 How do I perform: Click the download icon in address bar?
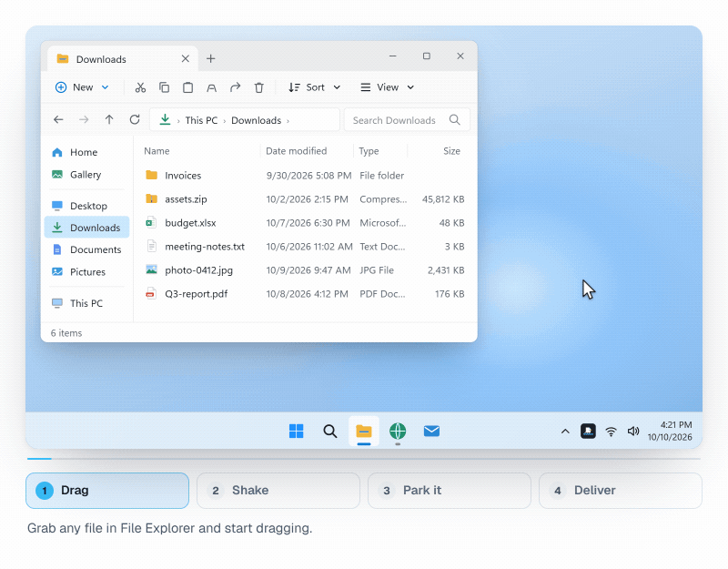point(165,120)
